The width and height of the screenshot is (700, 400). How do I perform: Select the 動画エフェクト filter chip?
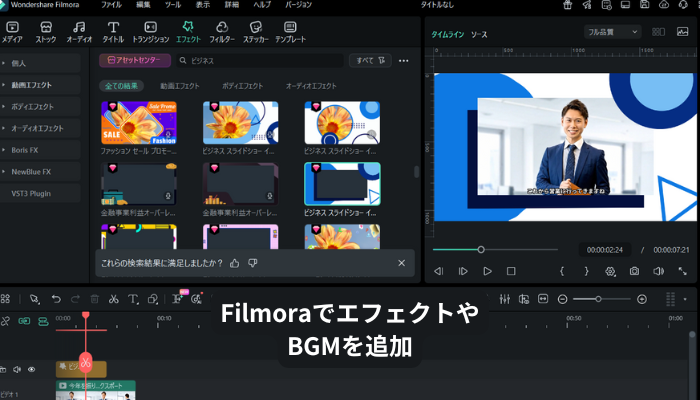coord(180,86)
